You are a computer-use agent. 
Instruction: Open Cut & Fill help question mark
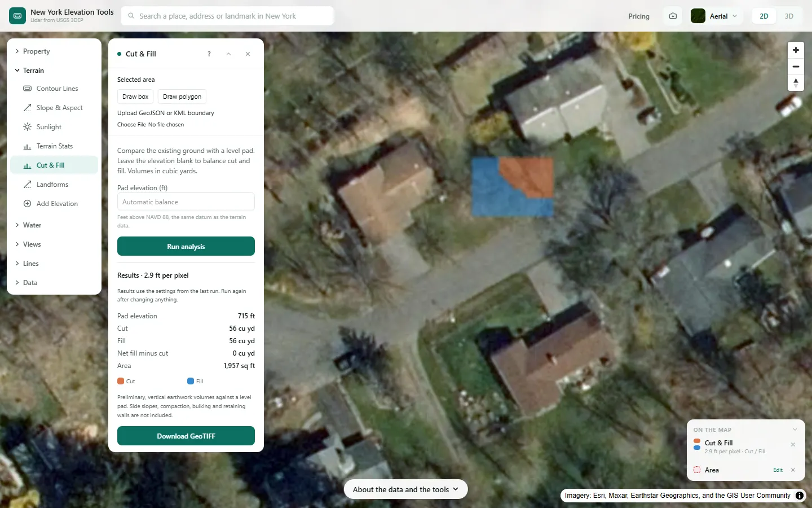point(209,54)
